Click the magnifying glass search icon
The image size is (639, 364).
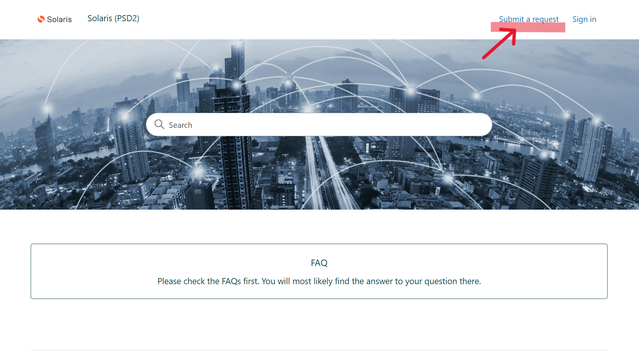click(159, 124)
